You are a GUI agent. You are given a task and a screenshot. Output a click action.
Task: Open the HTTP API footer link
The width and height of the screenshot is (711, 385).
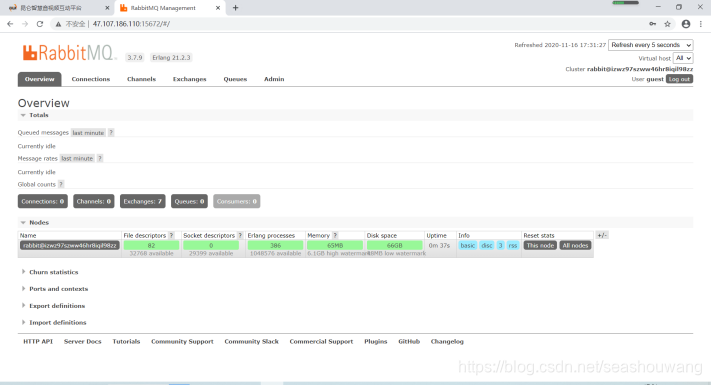pyautogui.click(x=38, y=341)
